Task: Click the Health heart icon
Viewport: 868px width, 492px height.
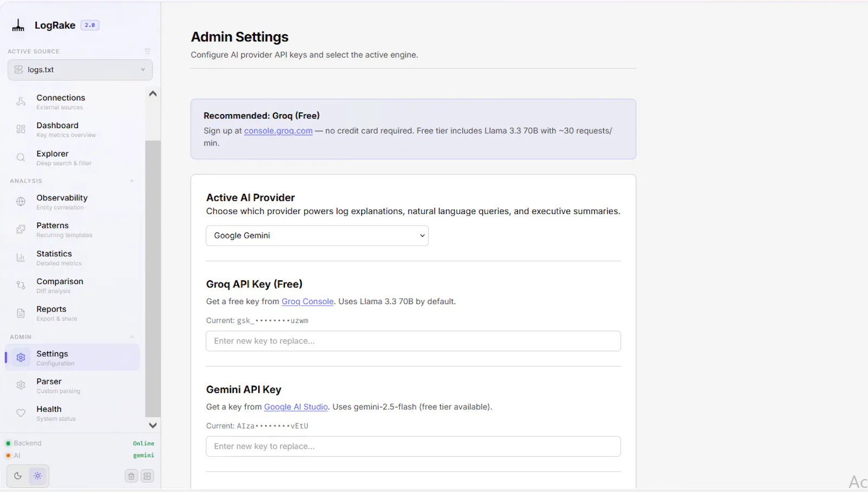Action: pos(21,413)
